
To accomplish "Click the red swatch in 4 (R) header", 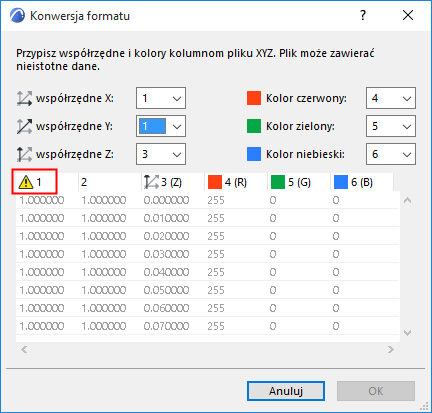I will (x=215, y=182).
